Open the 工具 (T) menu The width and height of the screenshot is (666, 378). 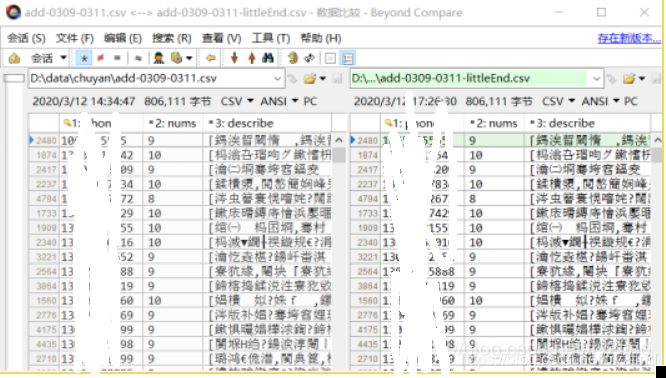271,38
